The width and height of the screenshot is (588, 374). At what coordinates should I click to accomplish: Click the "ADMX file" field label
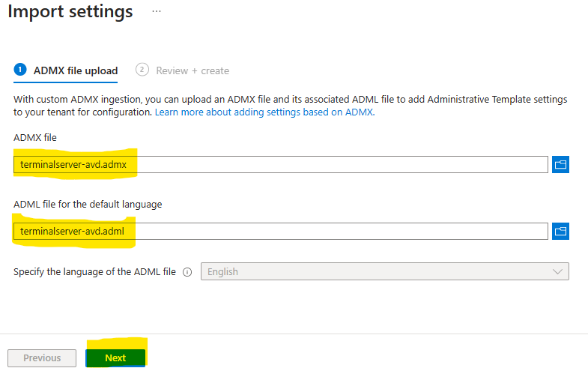[x=35, y=137]
